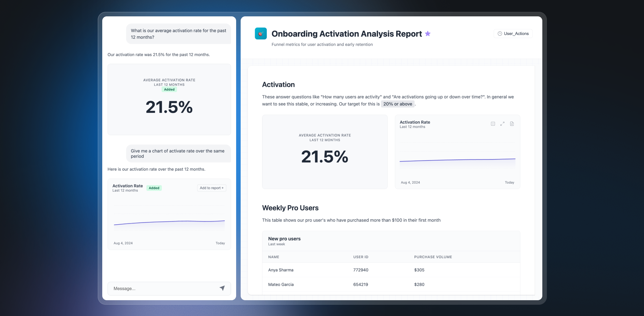Click the report's target logo icon

(261, 34)
